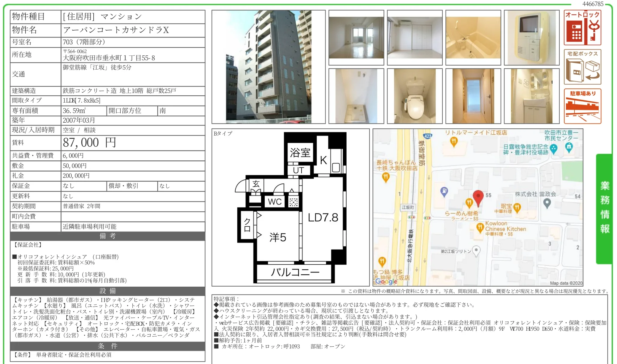Click the 宅配ボックス delivery box icon

582,67
